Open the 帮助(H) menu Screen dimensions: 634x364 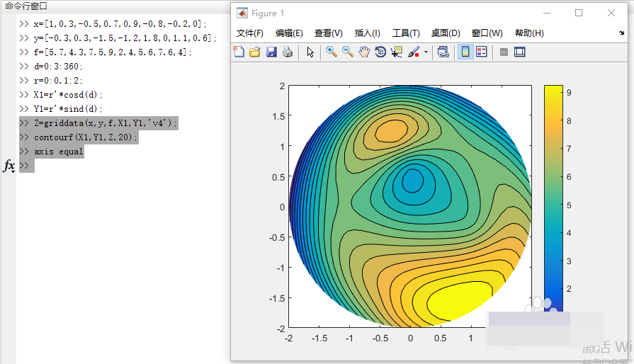point(529,33)
